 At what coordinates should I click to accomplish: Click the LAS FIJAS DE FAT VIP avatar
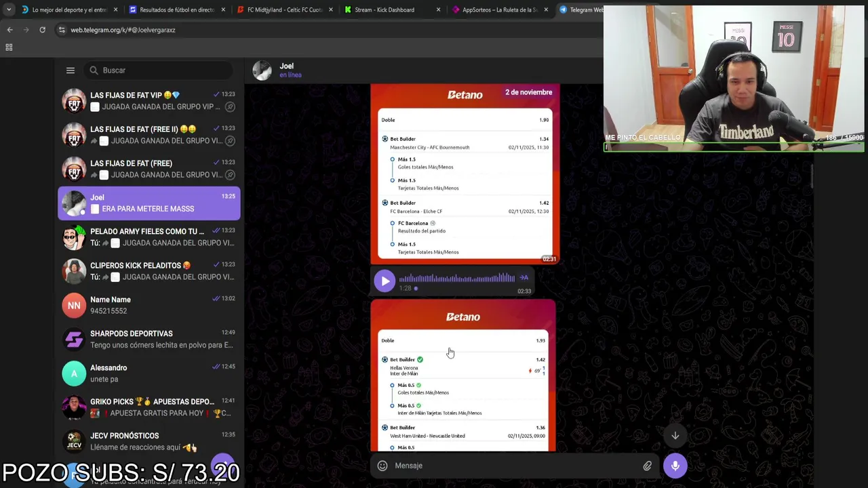74,101
